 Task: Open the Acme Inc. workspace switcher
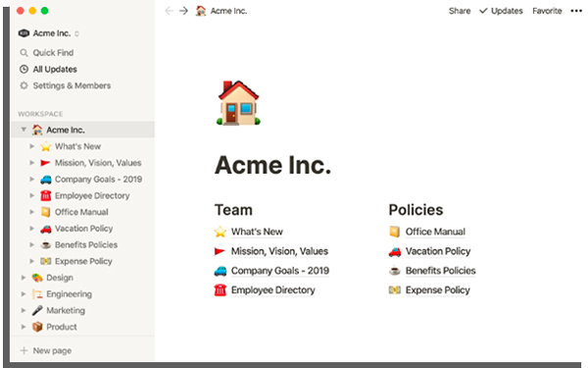point(49,33)
